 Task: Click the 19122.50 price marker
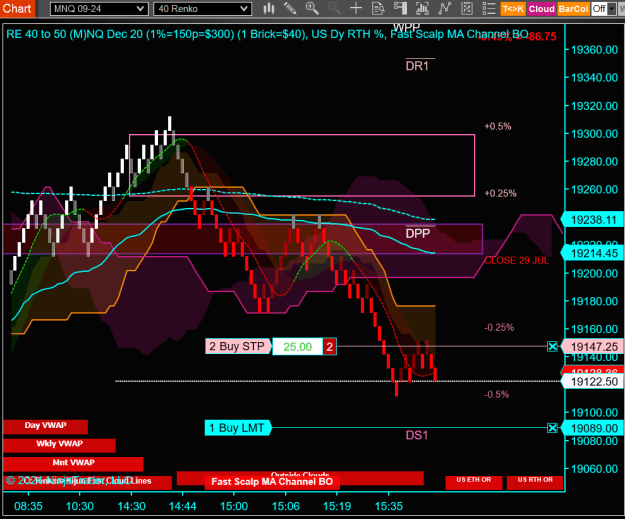coord(593,382)
